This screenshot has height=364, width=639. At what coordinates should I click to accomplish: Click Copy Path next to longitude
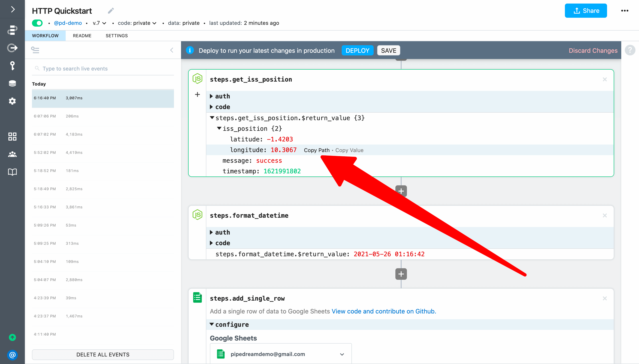(316, 150)
